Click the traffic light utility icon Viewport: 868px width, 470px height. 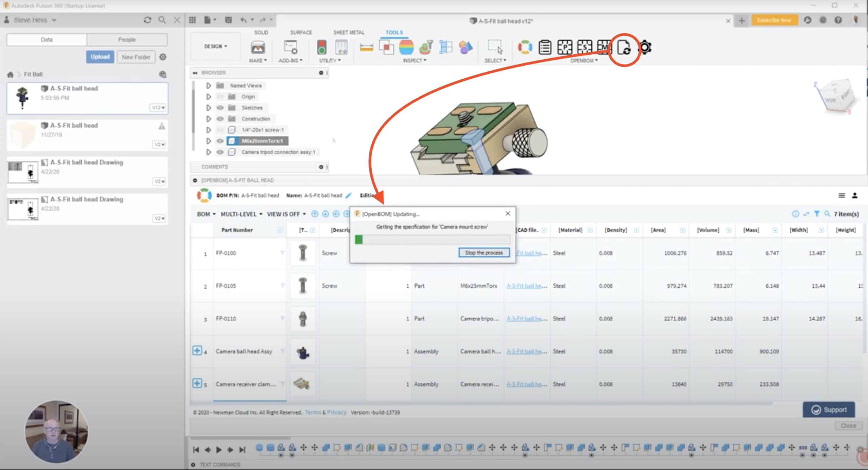click(321, 47)
